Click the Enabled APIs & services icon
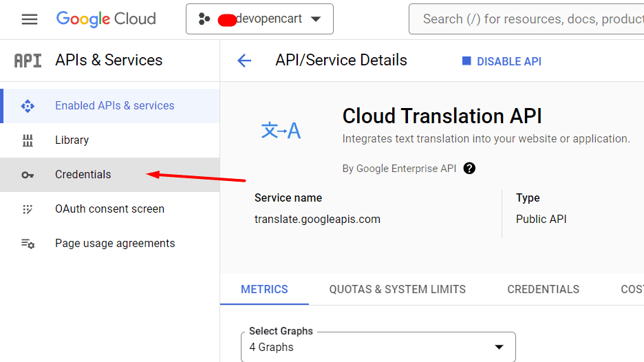644x362 pixels. click(28, 106)
